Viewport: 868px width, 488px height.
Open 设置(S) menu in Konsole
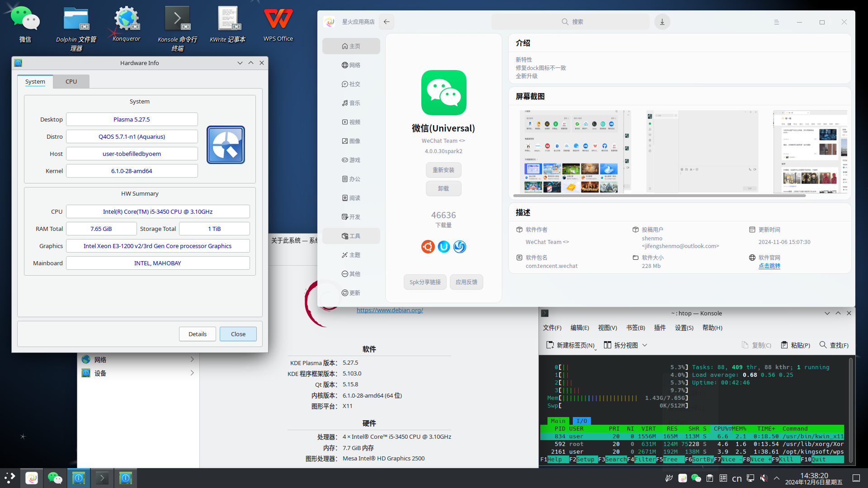point(684,328)
